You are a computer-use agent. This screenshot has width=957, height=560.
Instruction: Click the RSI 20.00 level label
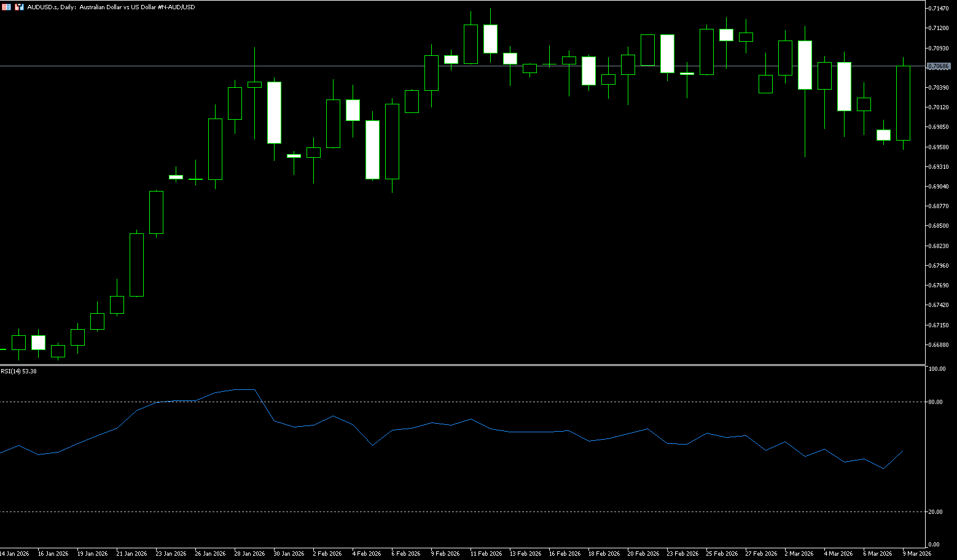[936, 512]
